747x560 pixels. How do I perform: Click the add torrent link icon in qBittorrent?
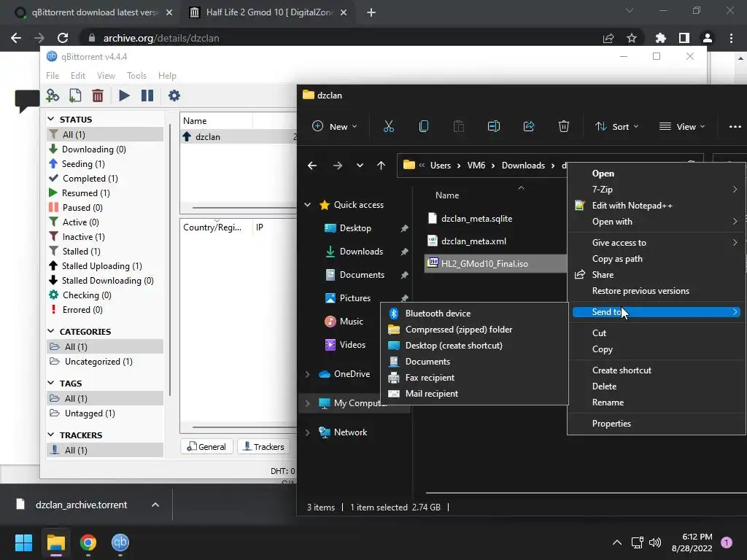(53, 96)
